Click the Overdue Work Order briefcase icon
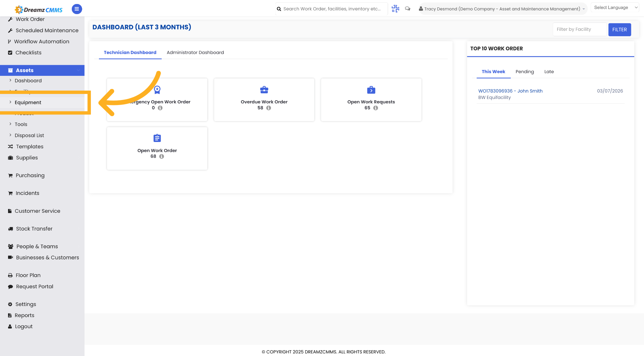Image resolution: width=644 pixels, height=356 pixels. click(264, 90)
